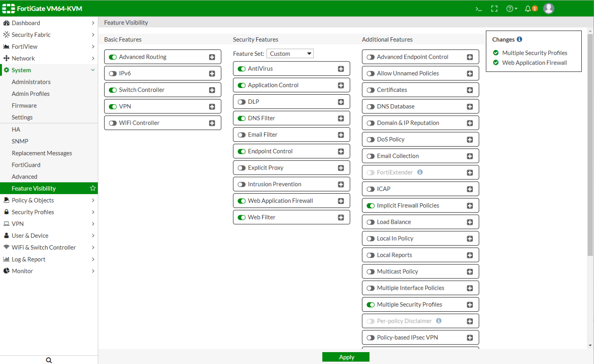Click the vertical scrollbar thumb
594x364 pixels.
pyautogui.click(x=590, y=145)
